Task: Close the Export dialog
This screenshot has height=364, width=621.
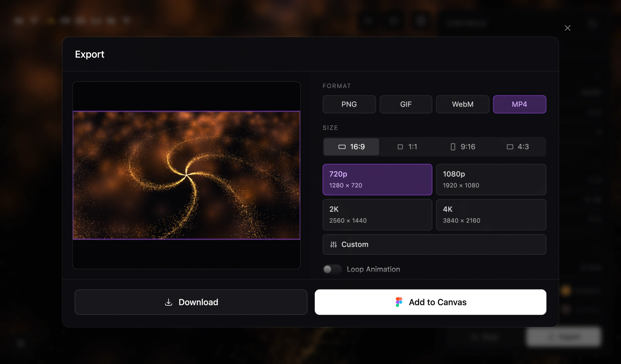Action: point(567,28)
